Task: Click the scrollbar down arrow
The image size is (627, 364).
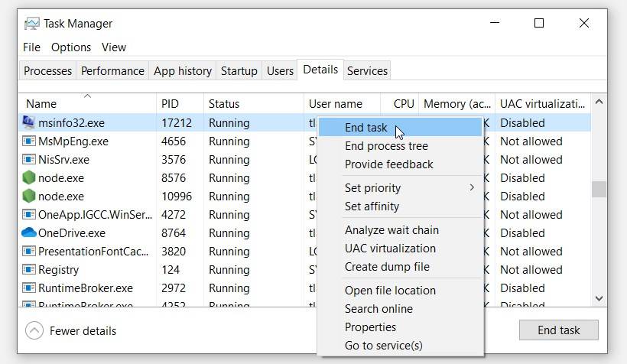Action: click(x=599, y=298)
